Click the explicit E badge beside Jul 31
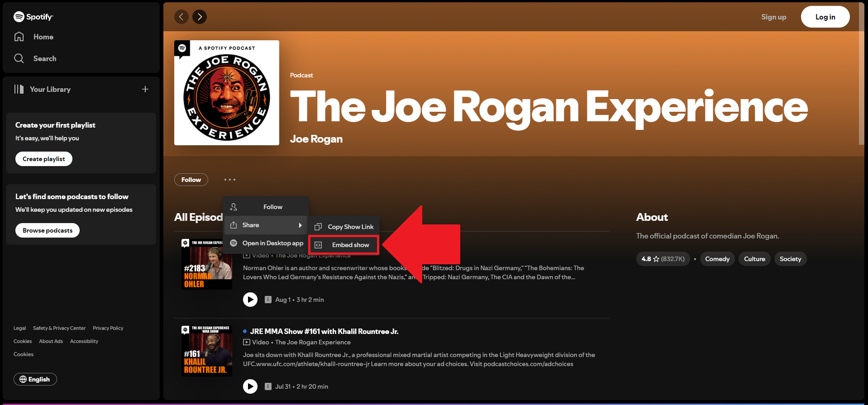 [268, 386]
